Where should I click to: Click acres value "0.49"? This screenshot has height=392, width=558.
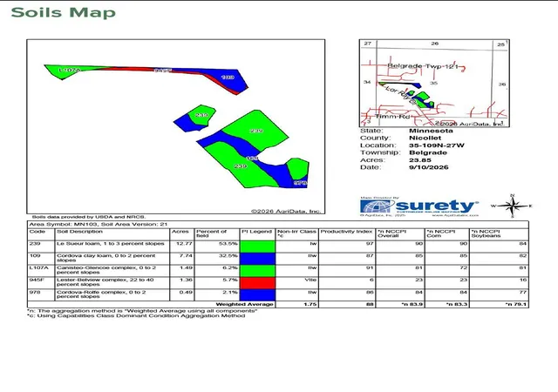point(186,292)
